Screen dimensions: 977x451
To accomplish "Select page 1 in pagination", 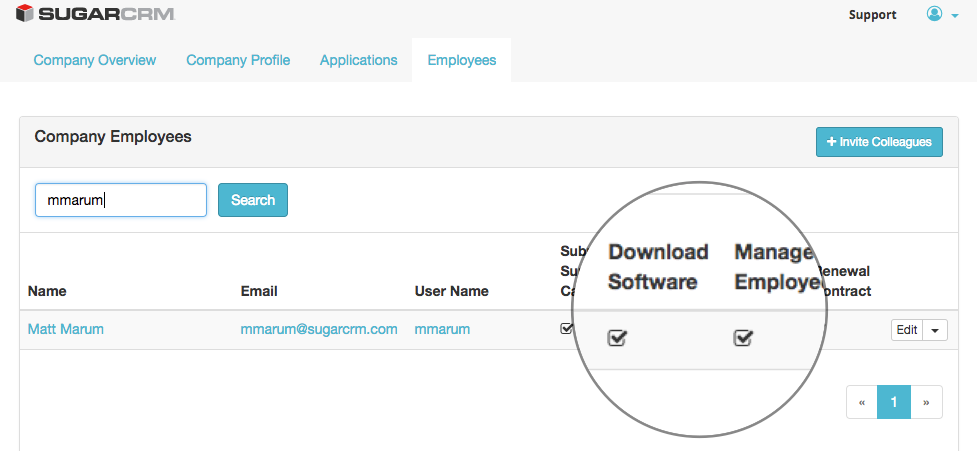I will [x=894, y=402].
